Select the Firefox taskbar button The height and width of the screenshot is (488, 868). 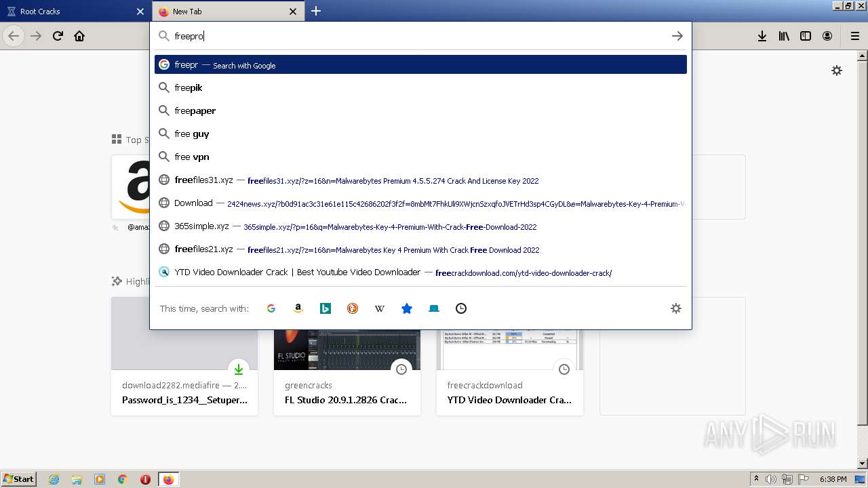coord(168,479)
